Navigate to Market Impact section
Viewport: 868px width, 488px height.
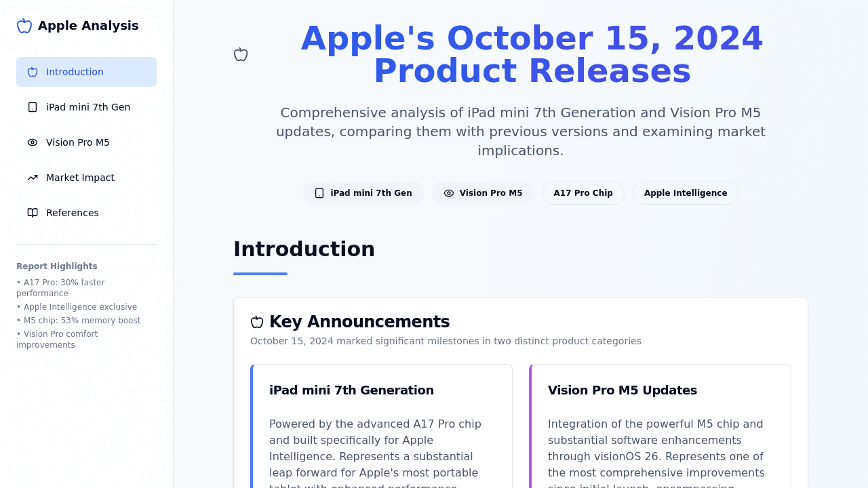click(80, 178)
